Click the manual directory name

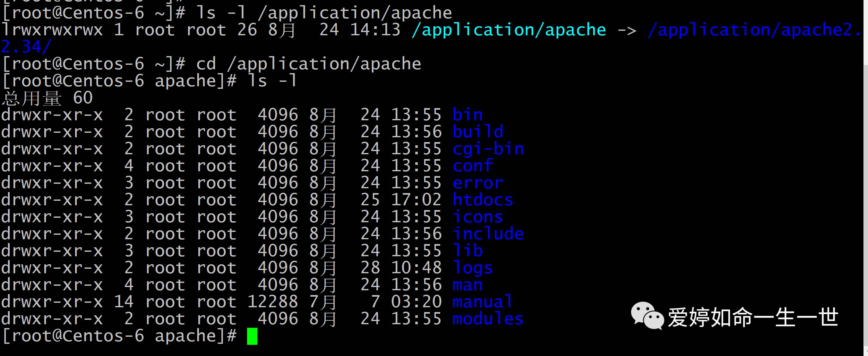tap(483, 302)
